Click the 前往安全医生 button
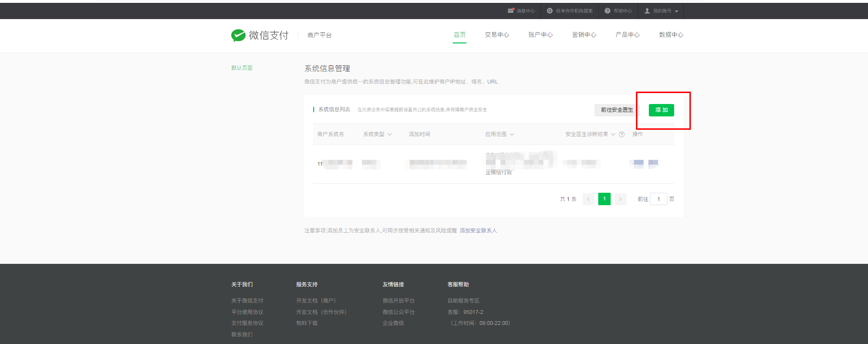The height and width of the screenshot is (344, 868). 616,110
